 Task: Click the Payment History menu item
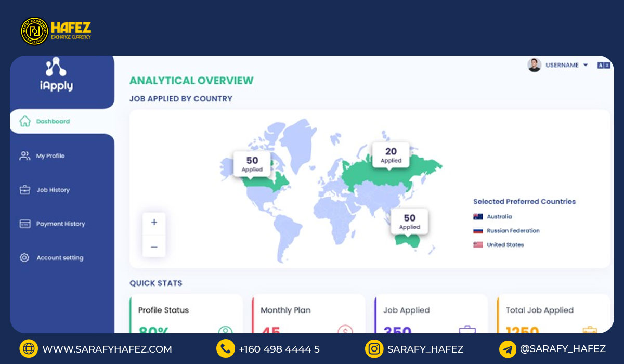tap(60, 224)
